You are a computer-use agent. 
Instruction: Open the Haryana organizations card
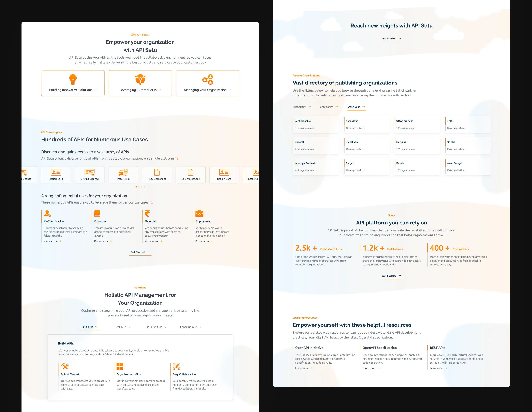pyautogui.click(x=417, y=146)
